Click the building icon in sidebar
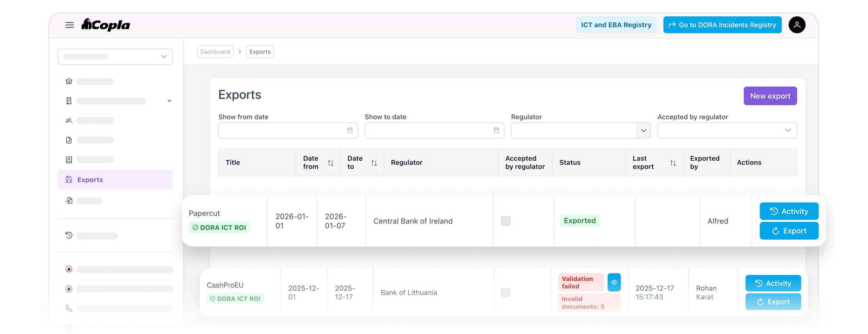Screen dimensions: 868x334 click(x=69, y=101)
